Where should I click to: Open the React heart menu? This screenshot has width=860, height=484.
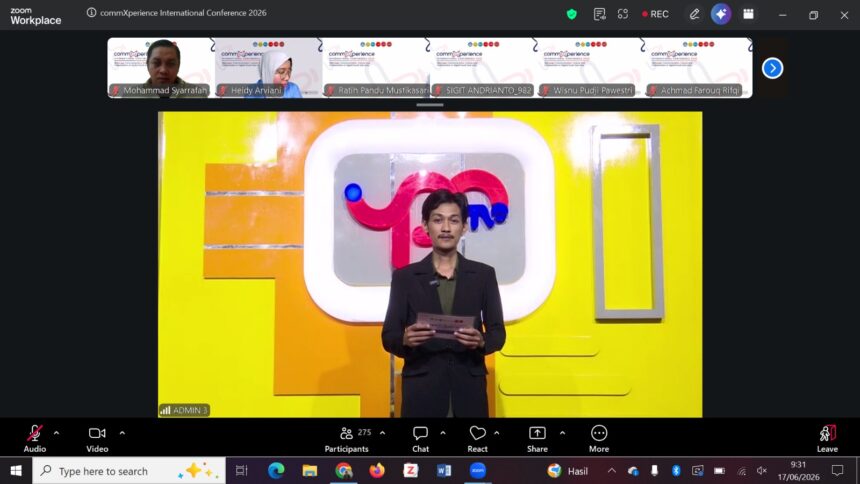(x=478, y=439)
